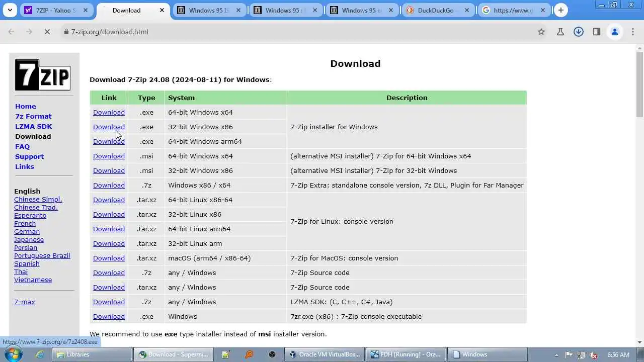
Task: Open Libraries window from the taskbar
Action: [92, 354]
